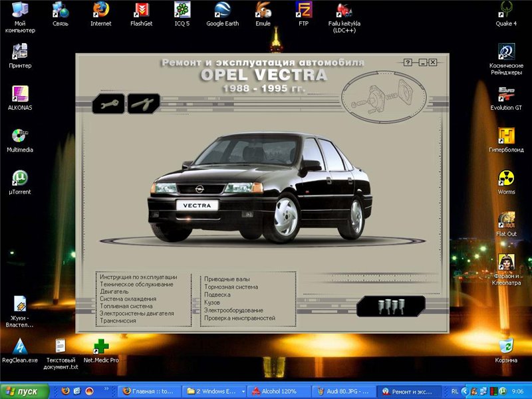Switch to the Ремонт и экс... taskbar button

pyautogui.click(x=408, y=391)
